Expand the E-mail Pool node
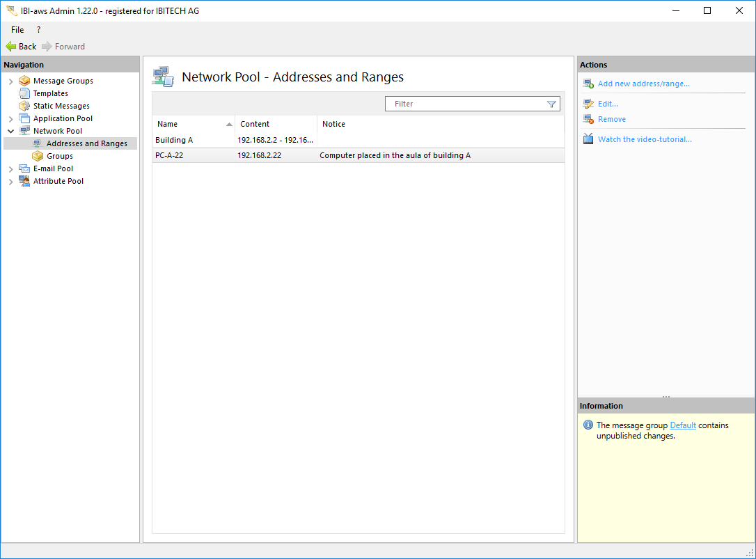 tap(10, 169)
